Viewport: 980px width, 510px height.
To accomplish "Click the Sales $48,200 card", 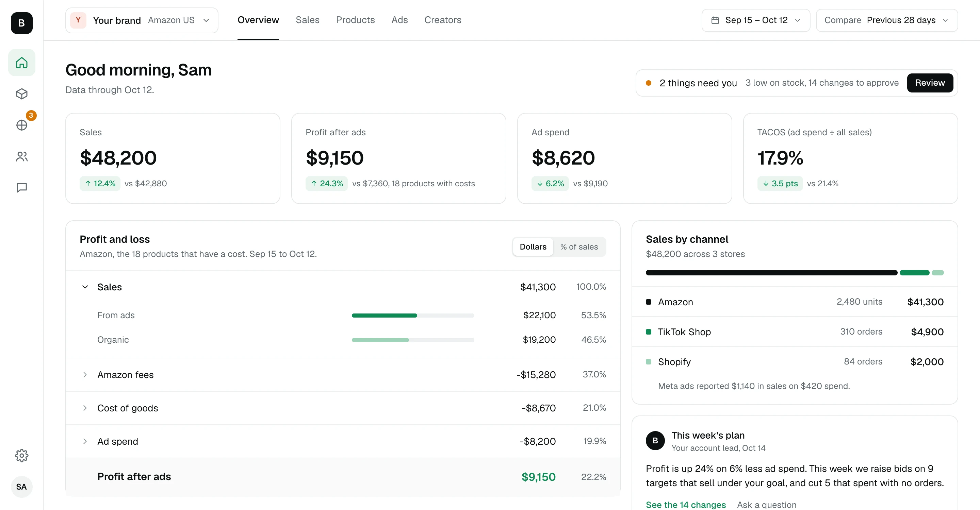I will [173, 158].
